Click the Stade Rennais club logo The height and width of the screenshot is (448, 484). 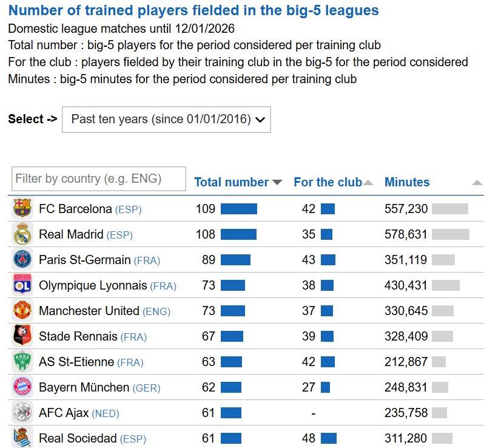tap(22, 336)
